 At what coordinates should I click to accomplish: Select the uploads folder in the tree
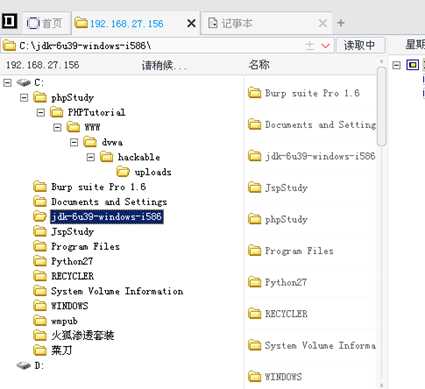(144, 172)
